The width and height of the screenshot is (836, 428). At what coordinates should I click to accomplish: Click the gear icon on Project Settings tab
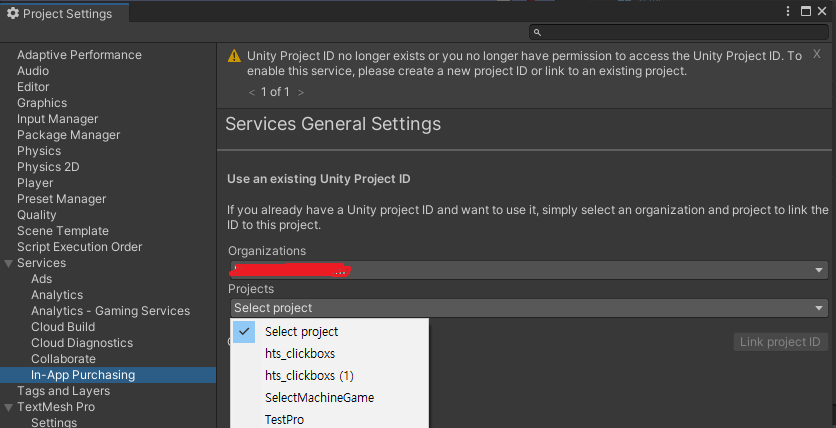pyautogui.click(x=13, y=13)
